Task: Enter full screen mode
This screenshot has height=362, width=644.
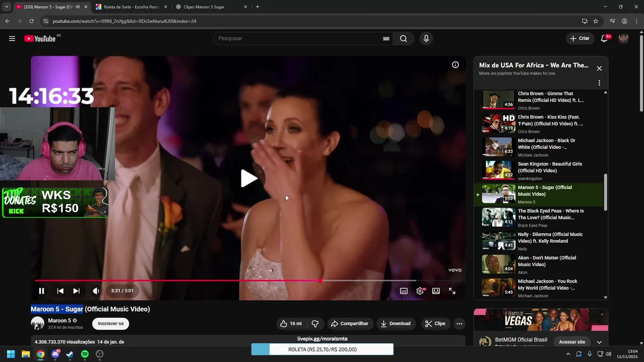Action: coord(452,291)
